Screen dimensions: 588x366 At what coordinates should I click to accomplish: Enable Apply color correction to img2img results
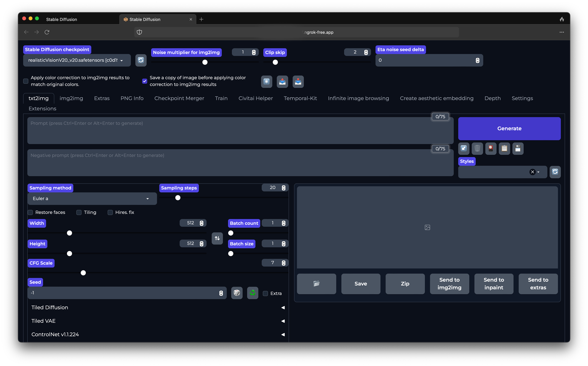26,81
